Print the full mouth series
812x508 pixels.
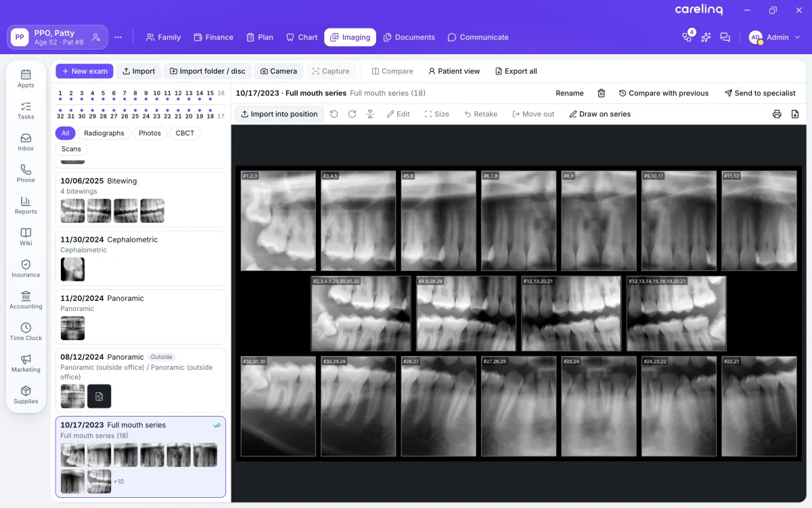(x=777, y=114)
